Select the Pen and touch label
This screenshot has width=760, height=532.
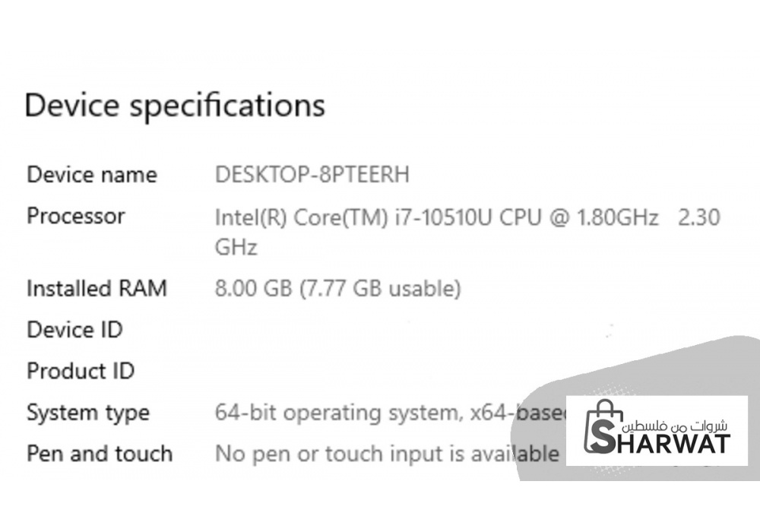click(100, 454)
